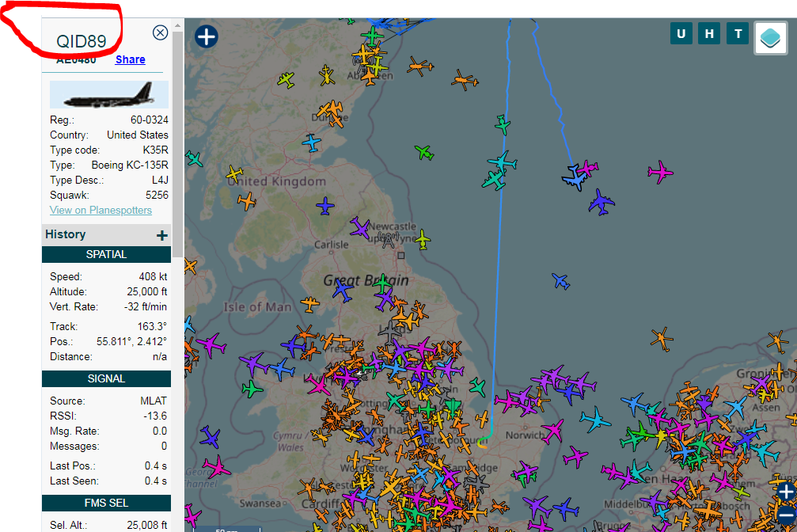Click the Carlisle map label
Image resolution: width=797 pixels, height=532 pixels.
click(x=332, y=245)
